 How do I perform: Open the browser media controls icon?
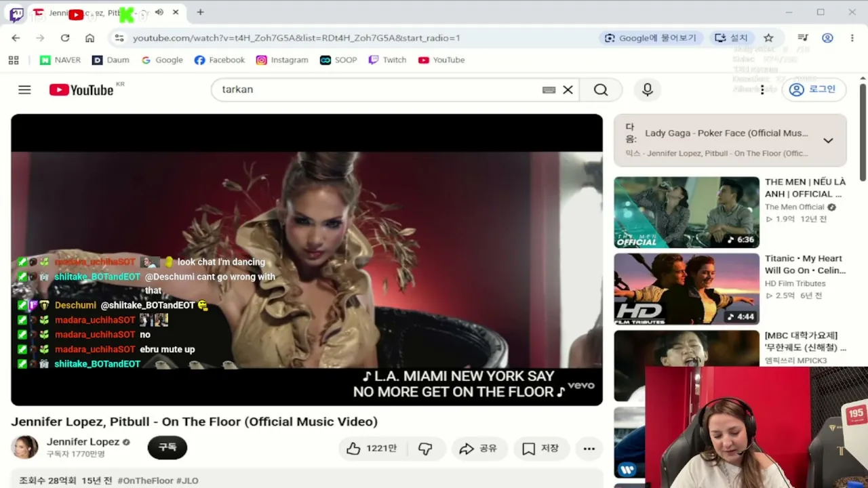click(x=803, y=38)
